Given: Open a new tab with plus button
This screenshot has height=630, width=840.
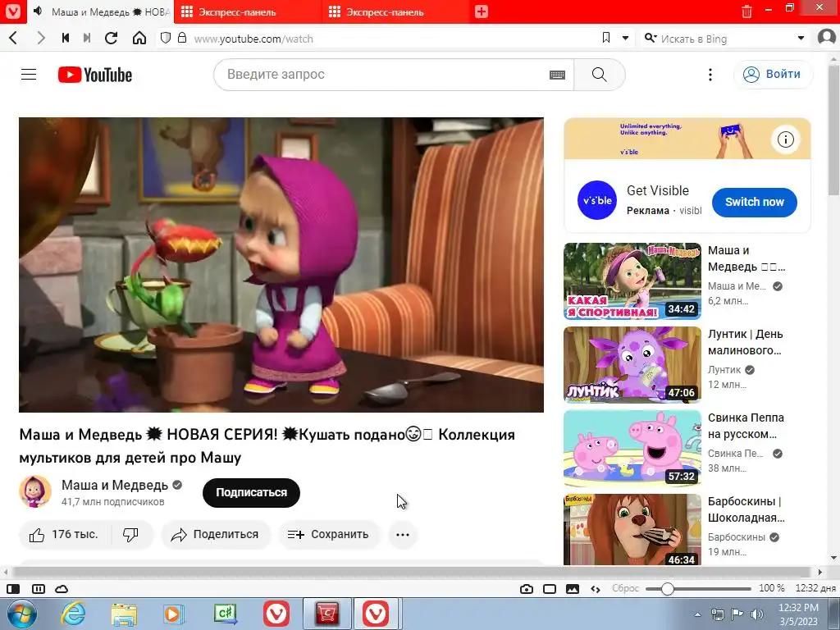Looking at the screenshot, I should (x=481, y=11).
